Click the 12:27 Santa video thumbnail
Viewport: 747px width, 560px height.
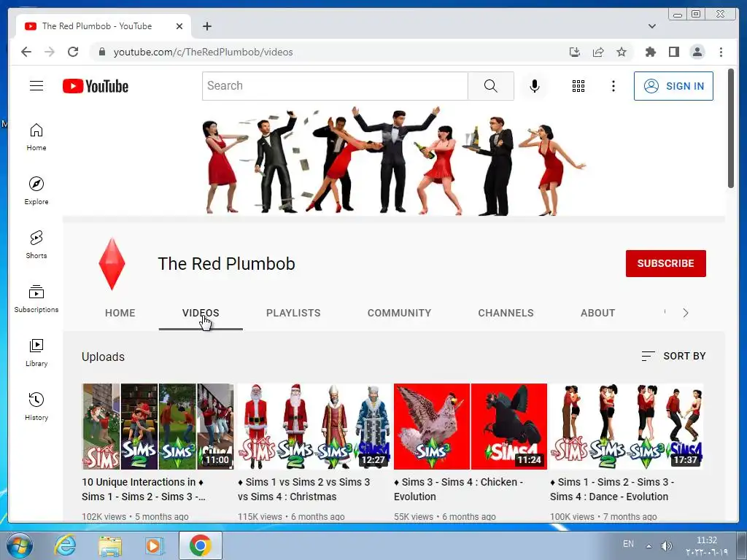pos(314,427)
